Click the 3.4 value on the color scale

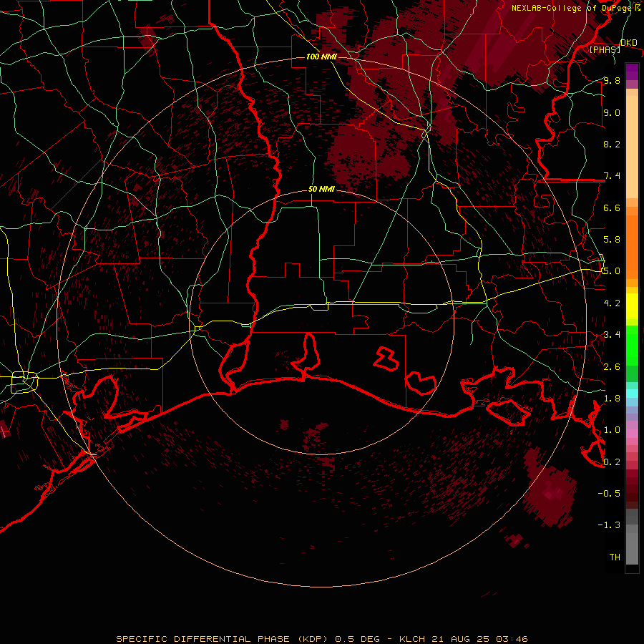tap(612, 335)
